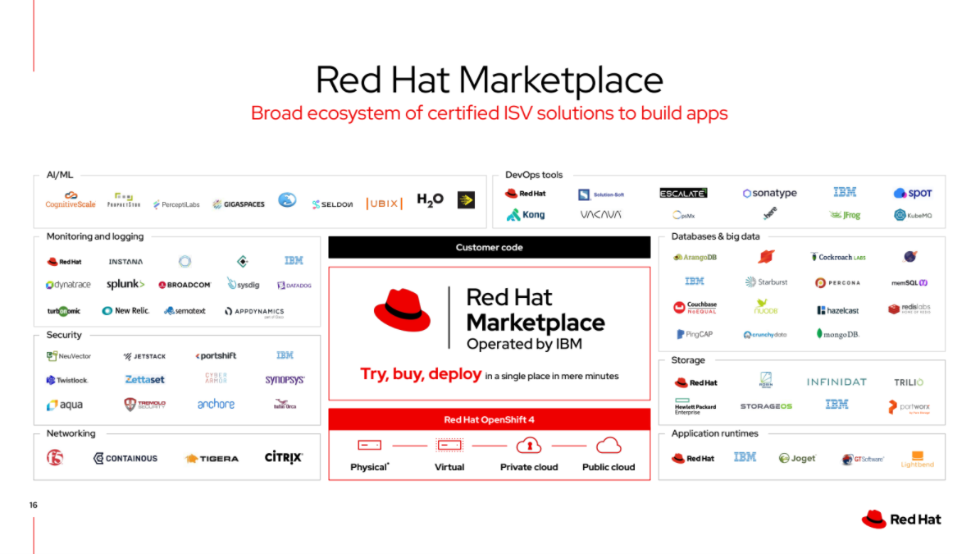
Task: Choose the Public cloud icon
Action: [x=609, y=445]
